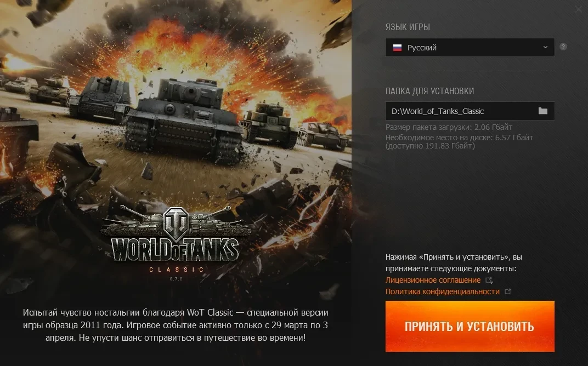Click the WoT Classic promo description text
This screenshot has width=588, height=366.
click(176, 325)
